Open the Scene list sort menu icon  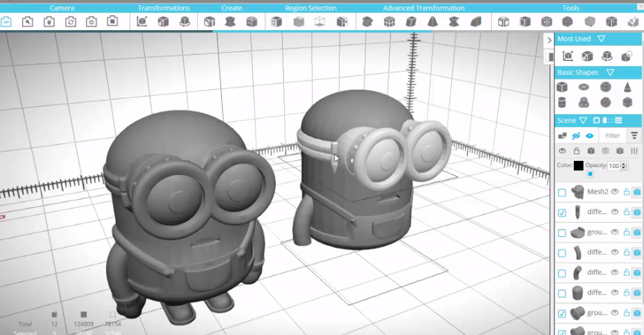coord(634,135)
